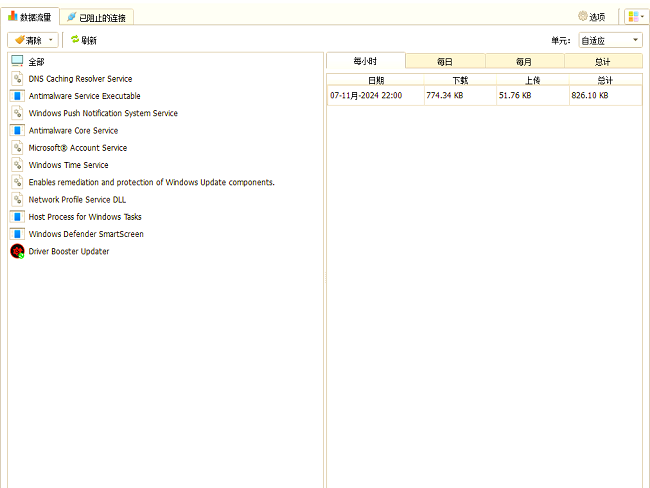Sort by the 下载 column header
650x488 pixels.
pyautogui.click(x=460, y=79)
